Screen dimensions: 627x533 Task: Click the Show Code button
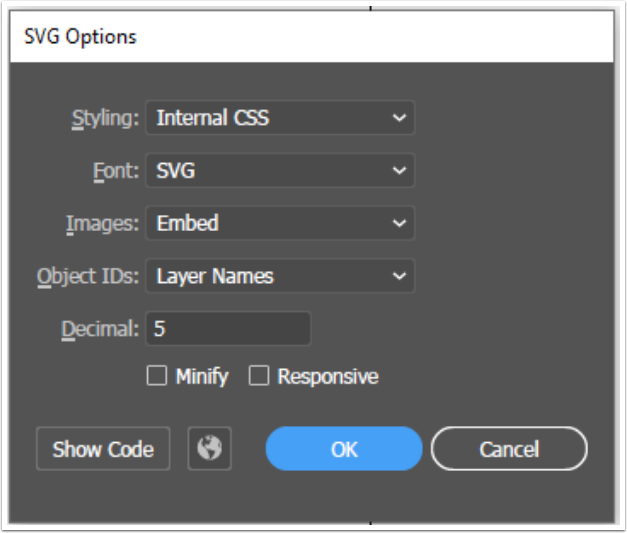pos(103,449)
